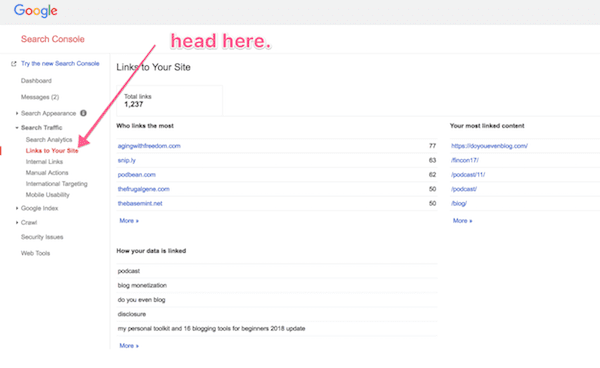Select Search Appearance menu item

pyautogui.click(x=48, y=113)
